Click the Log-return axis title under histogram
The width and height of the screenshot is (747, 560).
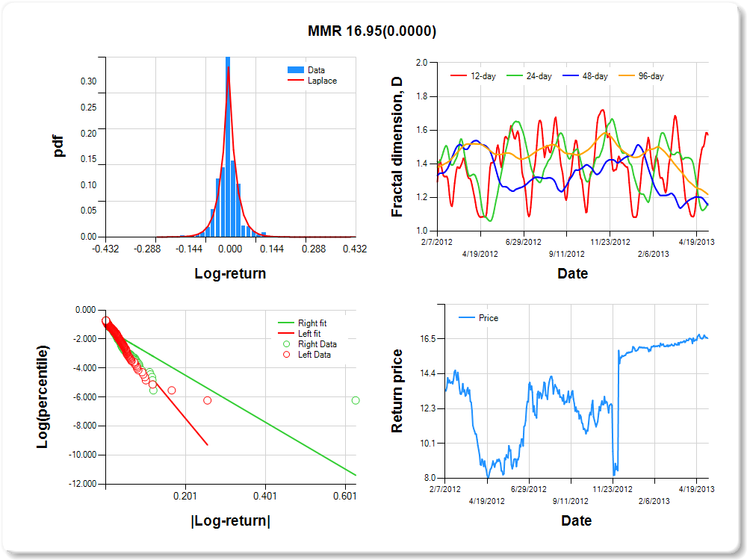(x=230, y=274)
